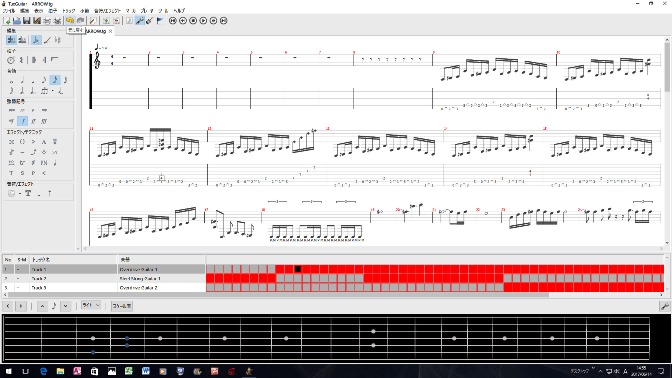Open the ヘルプ menu
Image resolution: width=672 pixels, height=378 pixels.
point(179,10)
